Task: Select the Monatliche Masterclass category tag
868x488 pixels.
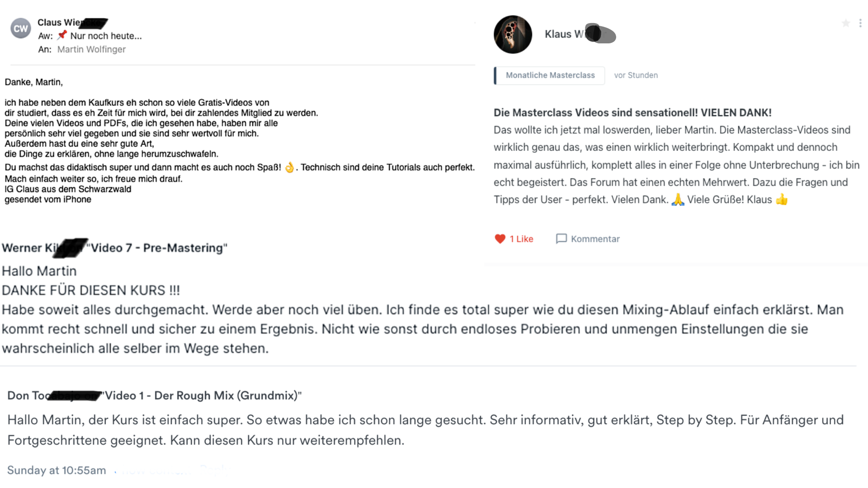Action: click(549, 75)
